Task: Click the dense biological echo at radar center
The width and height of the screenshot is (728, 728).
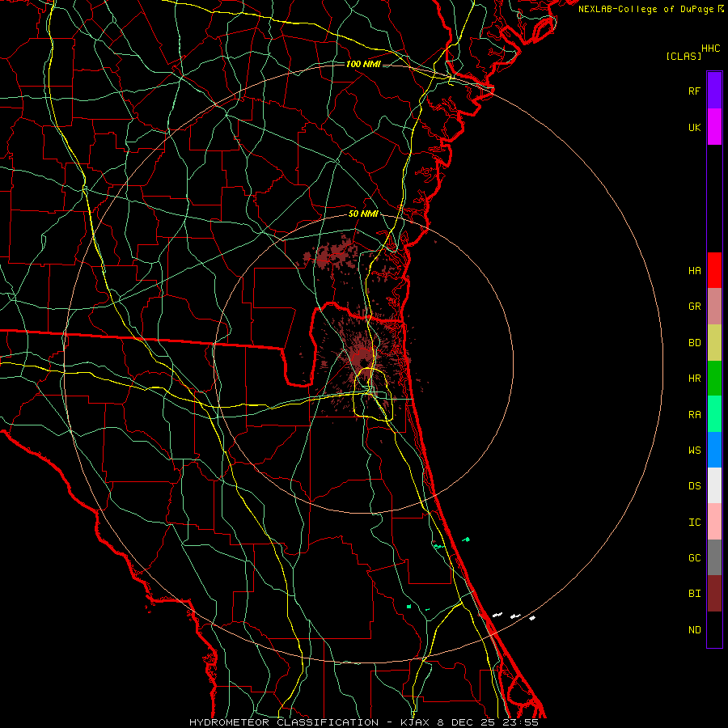Action: 362,358
